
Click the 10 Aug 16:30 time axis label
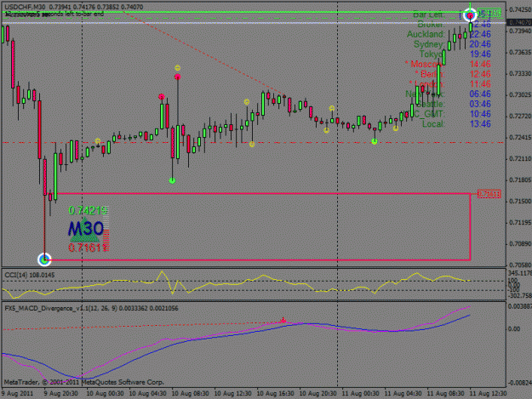275,394
